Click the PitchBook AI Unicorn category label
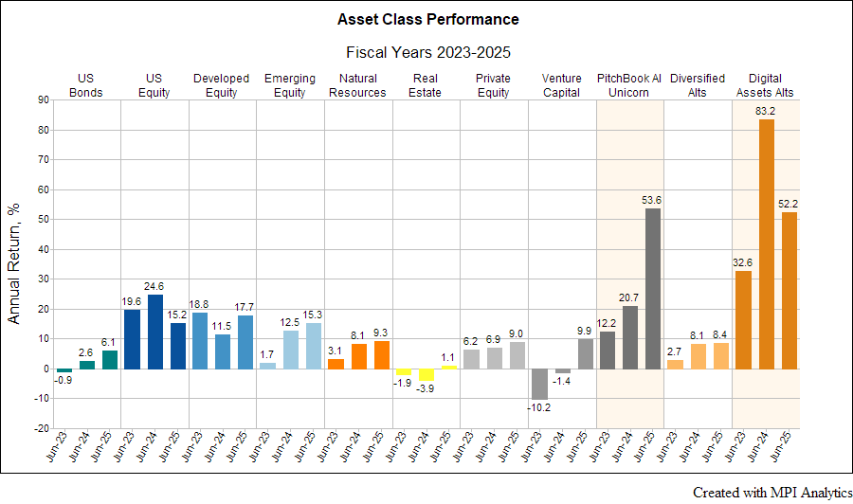Viewport: 853px width, 504px height. click(629, 85)
